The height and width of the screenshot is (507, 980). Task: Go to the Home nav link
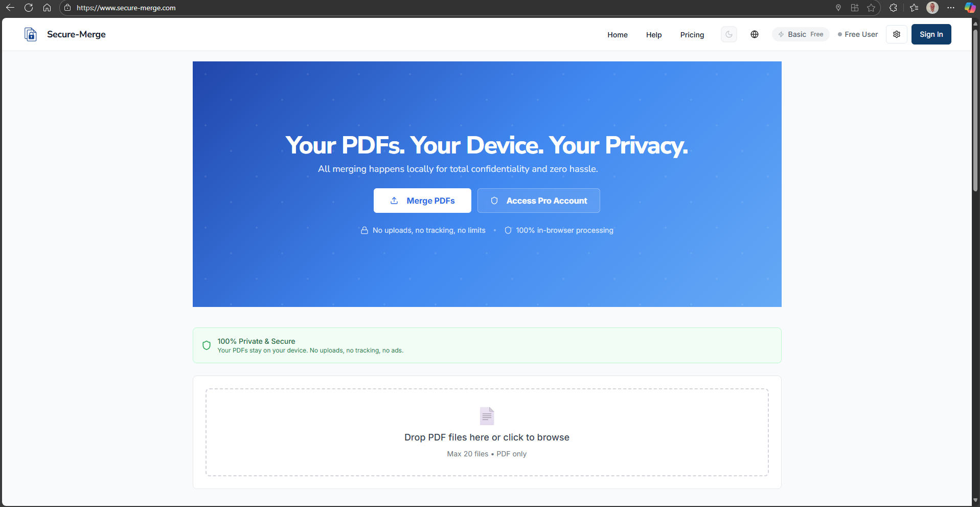(x=618, y=35)
